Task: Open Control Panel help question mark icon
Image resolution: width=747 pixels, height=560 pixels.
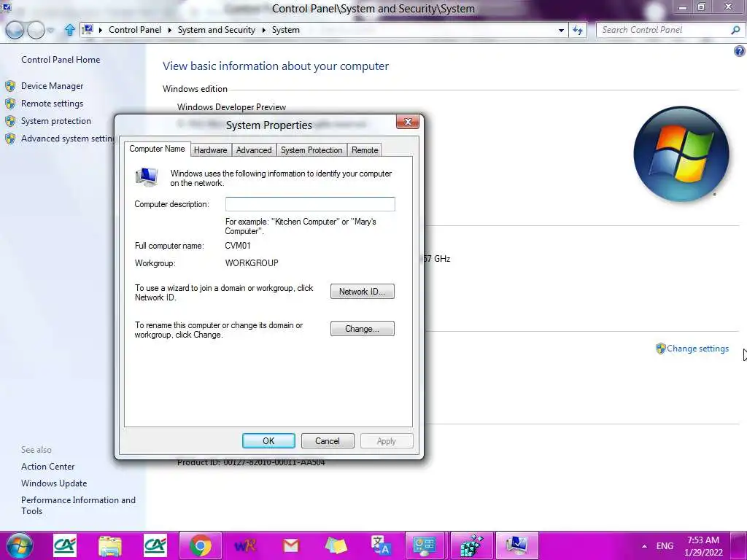Action: tap(740, 51)
